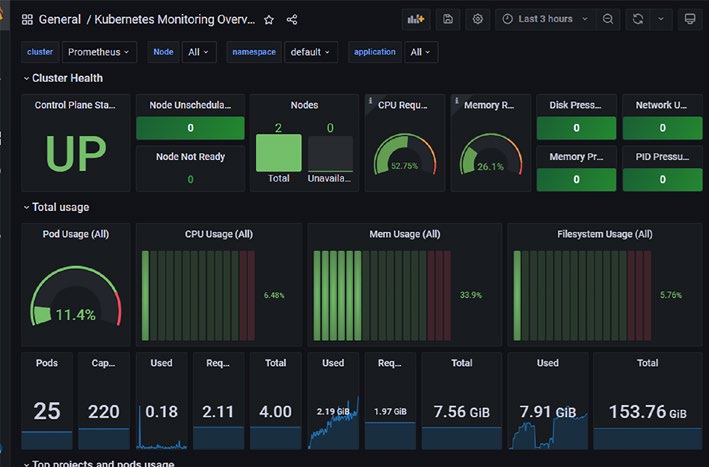Show CPU Requests panel info icon
The width and height of the screenshot is (709, 467).
[x=370, y=100]
